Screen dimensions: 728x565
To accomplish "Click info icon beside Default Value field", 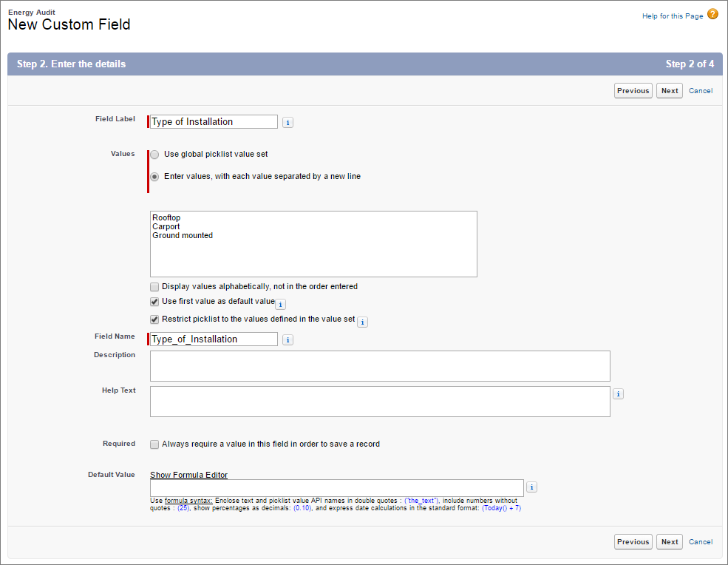I will coord(532,487).
